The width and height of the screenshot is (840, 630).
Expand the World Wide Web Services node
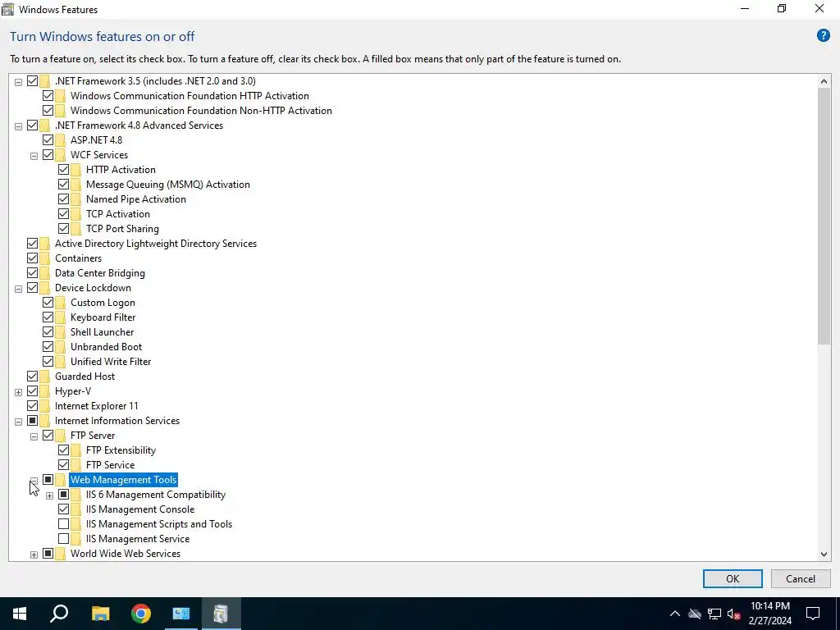(x=34, y=555)
